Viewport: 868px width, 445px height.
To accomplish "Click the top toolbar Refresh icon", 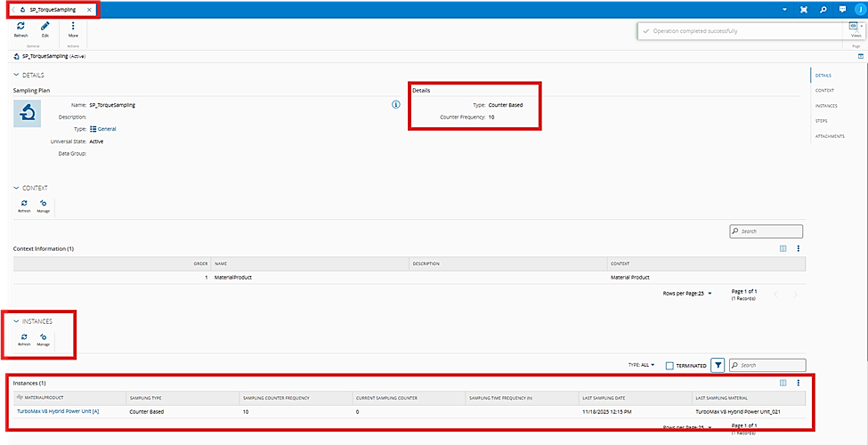I will (x=20, y=27).
